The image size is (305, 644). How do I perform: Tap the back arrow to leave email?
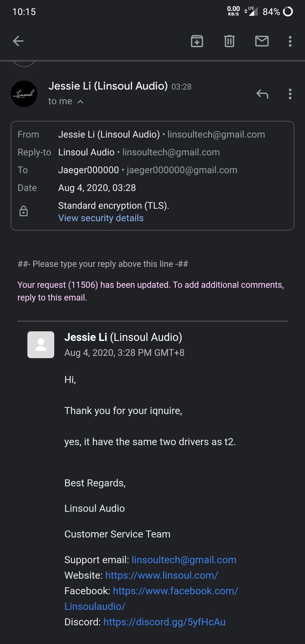coord(18,41)
